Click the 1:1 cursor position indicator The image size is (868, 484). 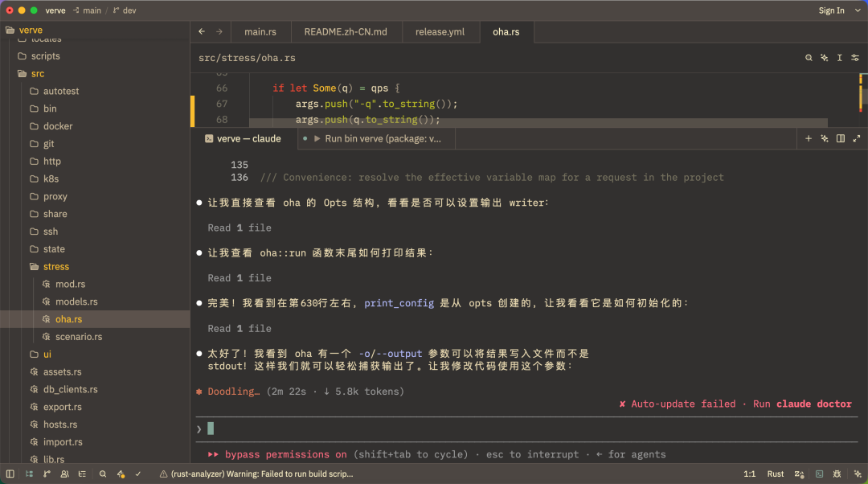coord(750,474)
